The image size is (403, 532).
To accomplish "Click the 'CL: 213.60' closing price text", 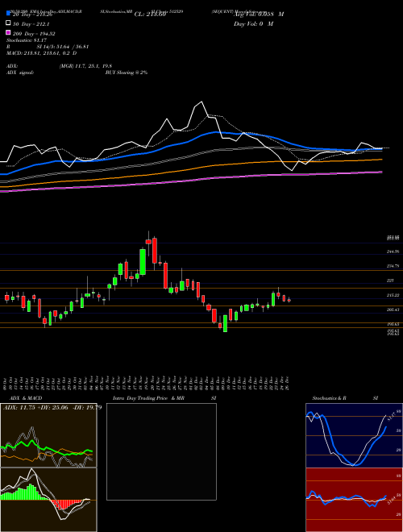I will (x=150, y=15).
